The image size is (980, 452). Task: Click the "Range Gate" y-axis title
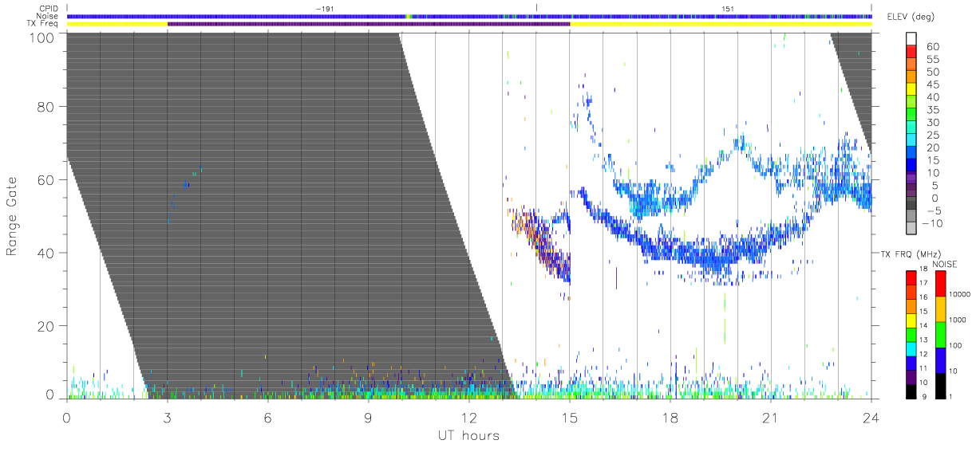12,215
